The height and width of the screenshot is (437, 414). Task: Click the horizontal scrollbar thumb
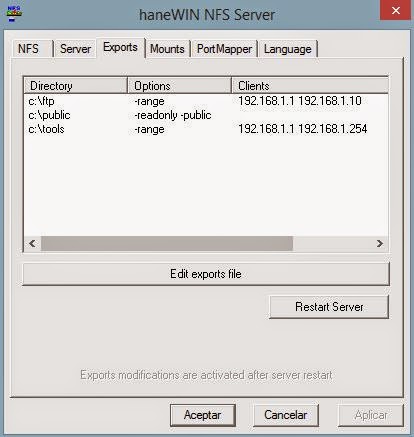pos(167,243)
